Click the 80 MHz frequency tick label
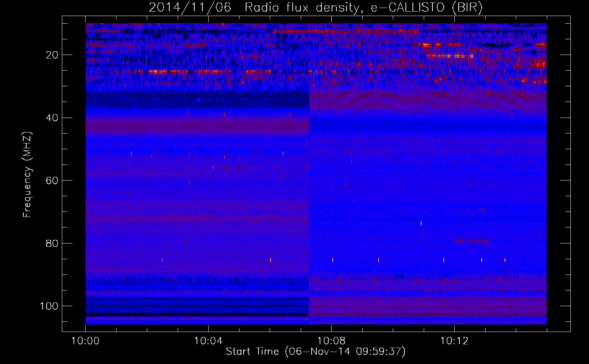The width and height of the screenshot is (589, 364). (x=52, y=243)
